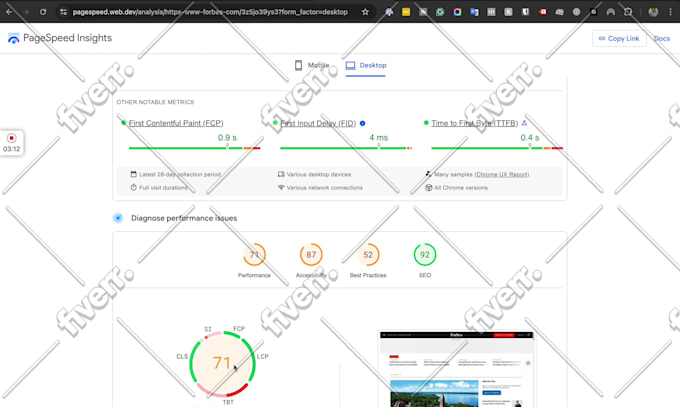The height and width of the screenshot is (407, 680).
Task: Click Full visit durations text
Action: click(x=163, y=188)
